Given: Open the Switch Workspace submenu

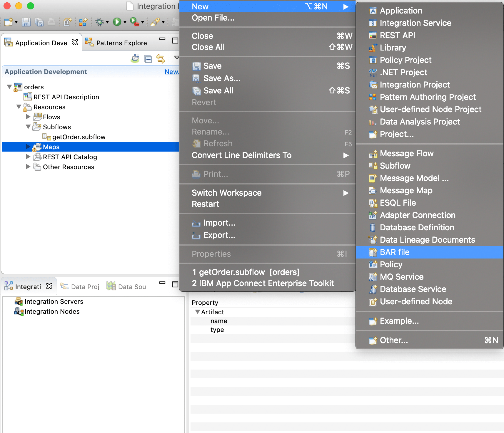Looking at the screenshot, I should pos(268,193).
